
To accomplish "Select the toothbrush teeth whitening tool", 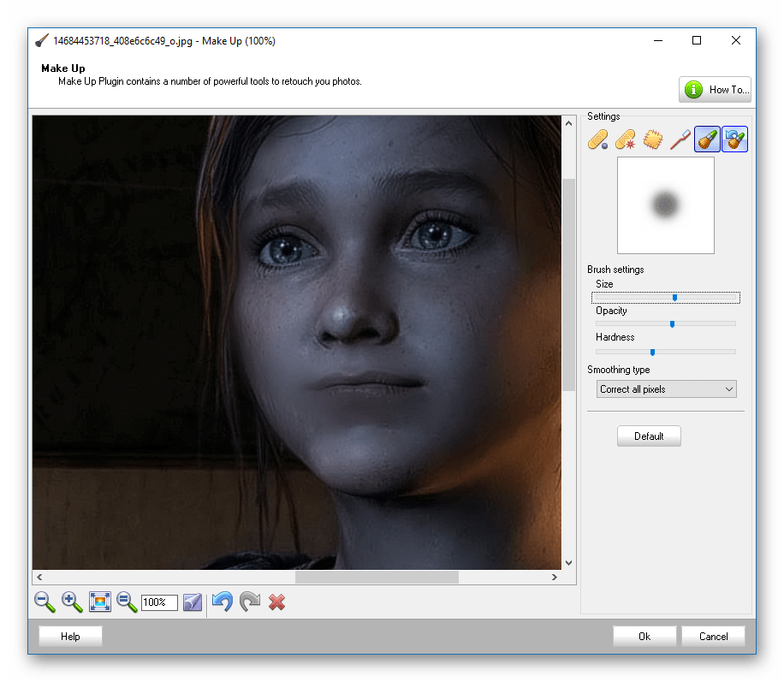I will point(680,139).
